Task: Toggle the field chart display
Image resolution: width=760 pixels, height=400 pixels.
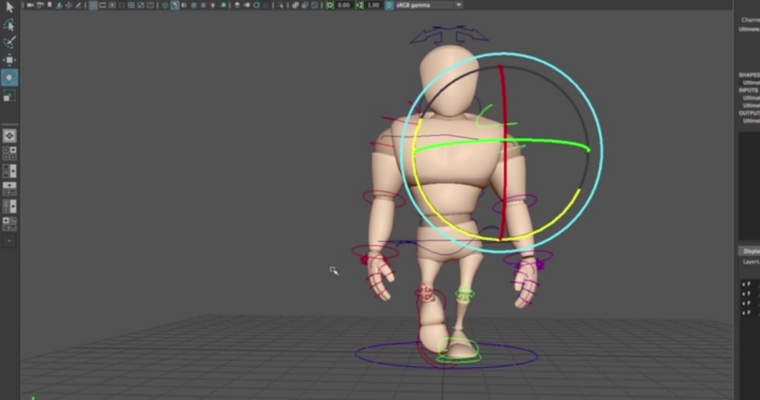Action: (131, 5)
